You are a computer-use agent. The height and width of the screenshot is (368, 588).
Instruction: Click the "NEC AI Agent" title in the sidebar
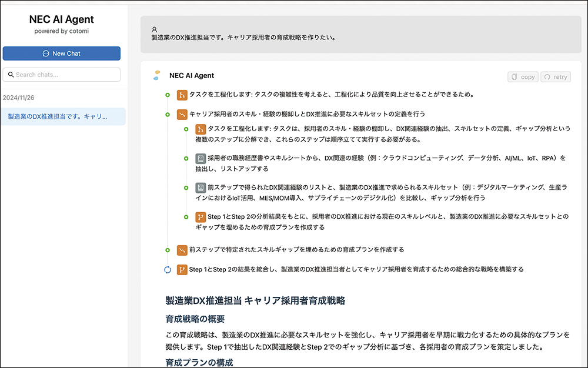(x=62, y=19)
